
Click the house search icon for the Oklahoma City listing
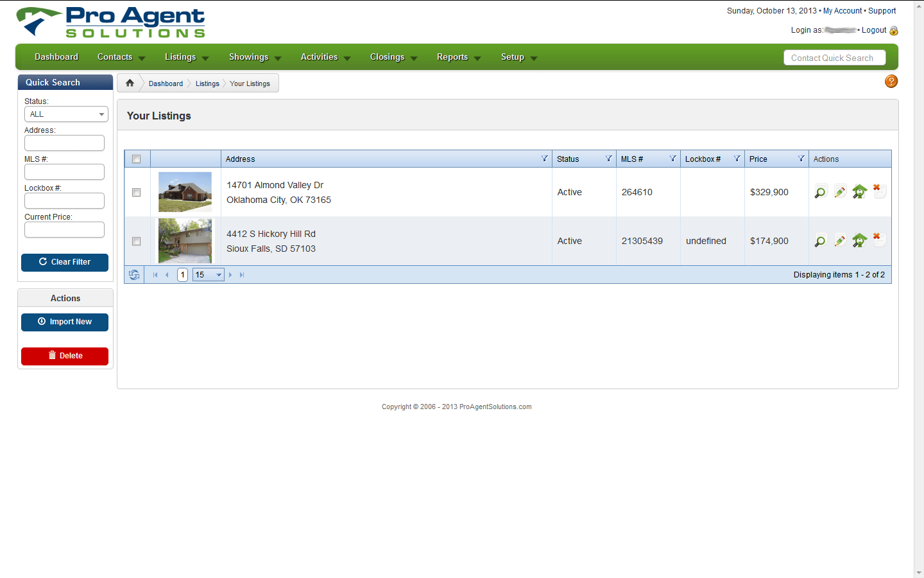pos(859,191)
